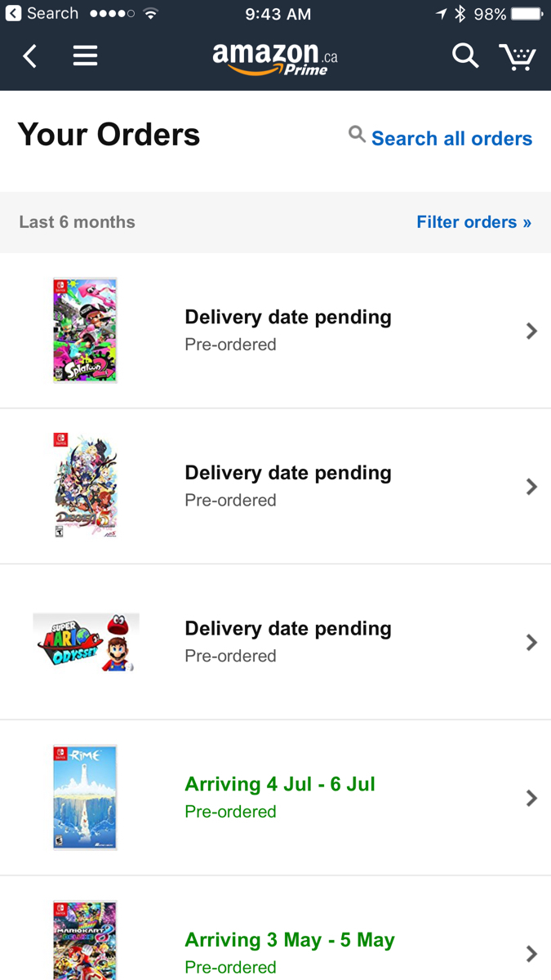The width and height of the screenshot is (551, 980).
Task: Click the magnifier beside Search all orders
Action: [357, 134]
